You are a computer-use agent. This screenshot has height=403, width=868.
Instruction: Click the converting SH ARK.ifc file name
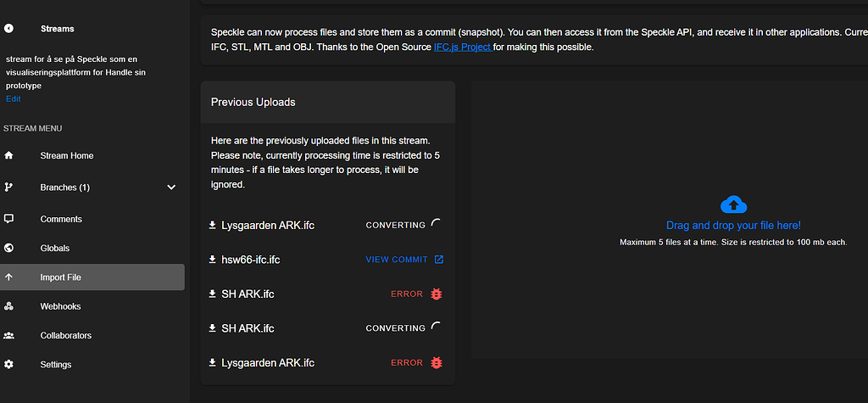tap(248, 328)
